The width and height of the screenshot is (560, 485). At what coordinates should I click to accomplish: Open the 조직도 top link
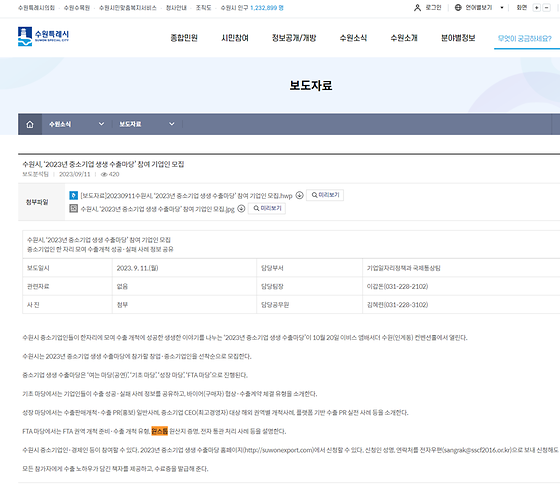(x=204, y=8)
